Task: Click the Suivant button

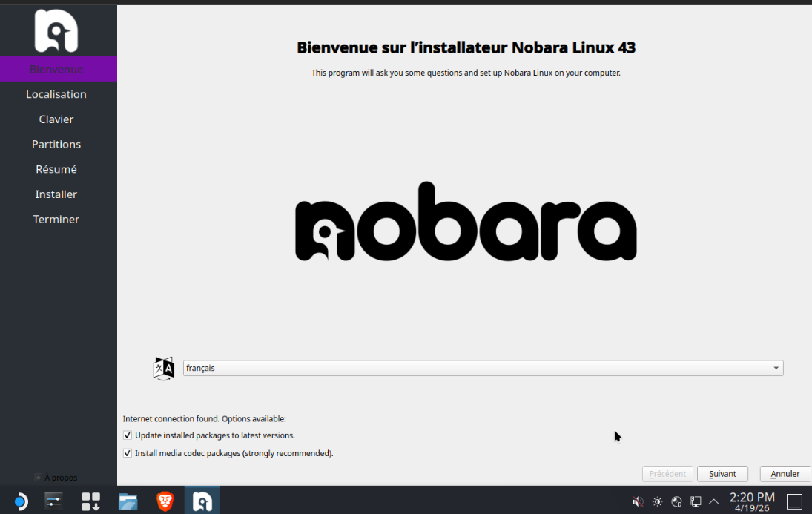Action: click(x=722, y=474)
